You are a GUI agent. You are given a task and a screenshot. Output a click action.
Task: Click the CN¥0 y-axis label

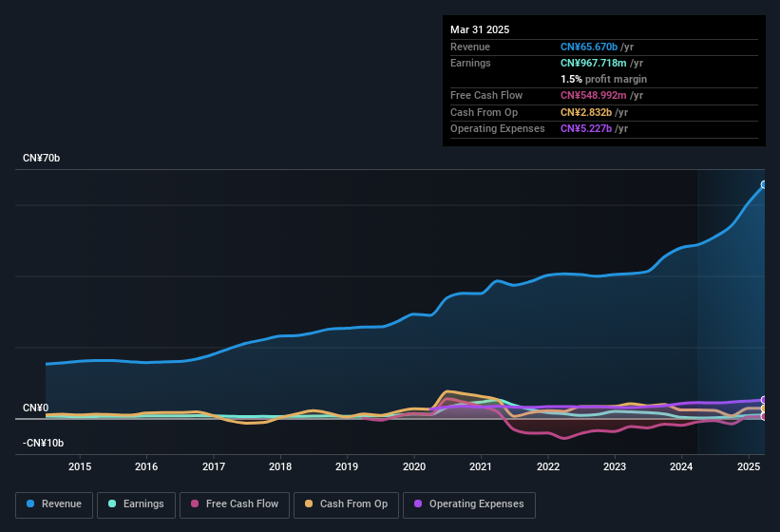36,408
